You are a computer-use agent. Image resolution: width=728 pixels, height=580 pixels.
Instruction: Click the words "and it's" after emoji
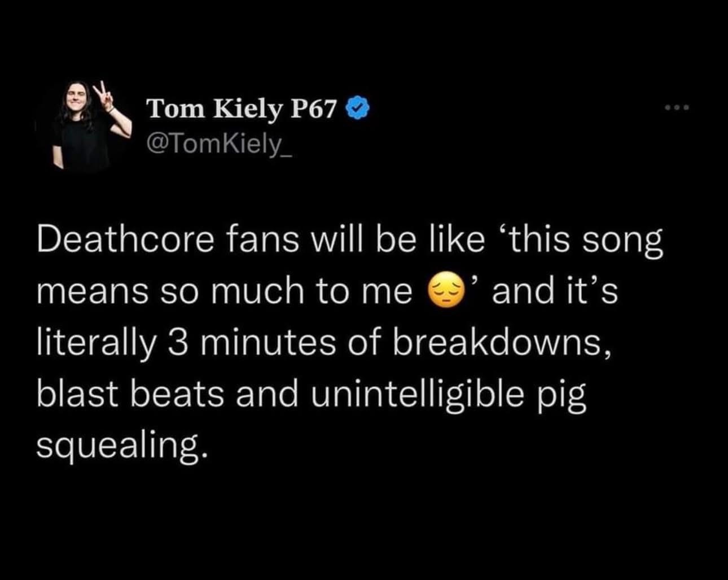coord(555,292)
